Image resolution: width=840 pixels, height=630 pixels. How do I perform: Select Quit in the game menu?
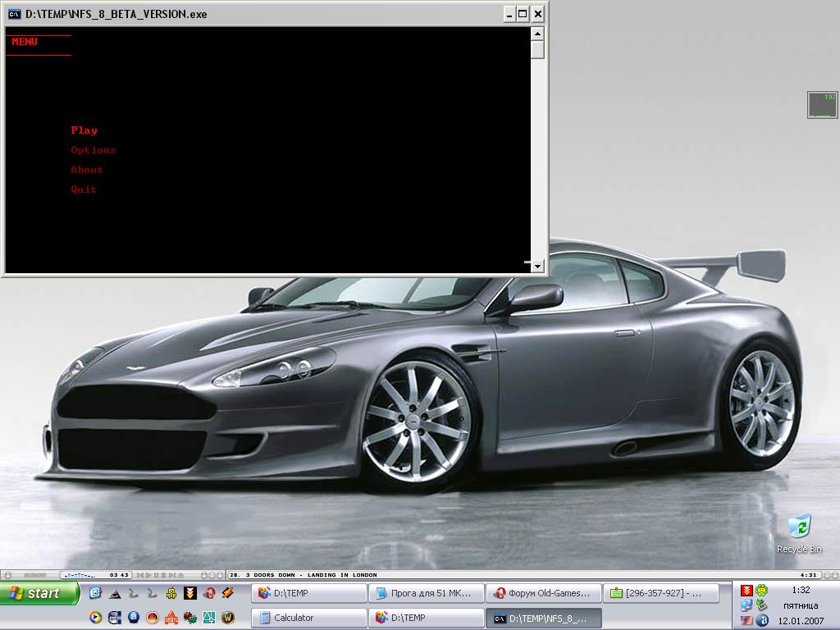pos(84,189)
